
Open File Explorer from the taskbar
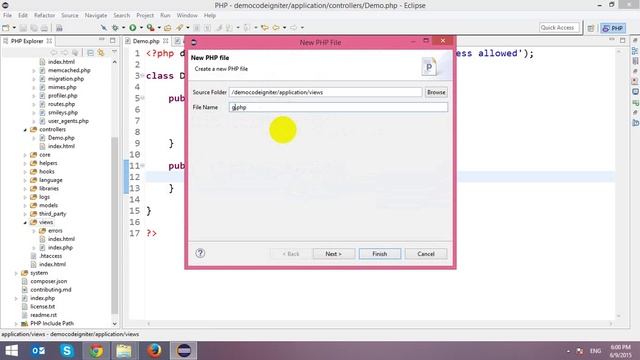[124, 351]
